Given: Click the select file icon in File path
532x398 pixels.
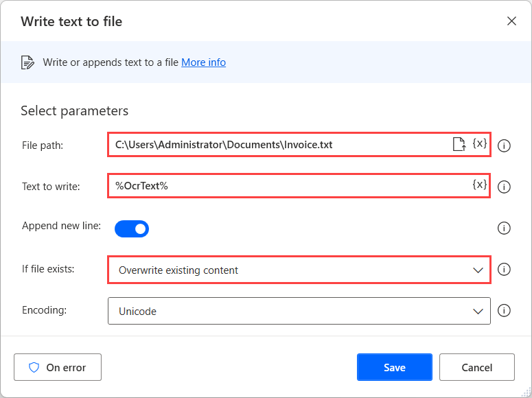Looking at the screenshot, I should pos(459,144).
